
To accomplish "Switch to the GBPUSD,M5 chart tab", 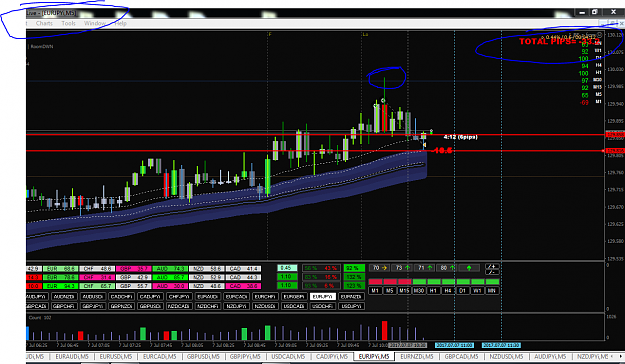I will click(203, 356).
